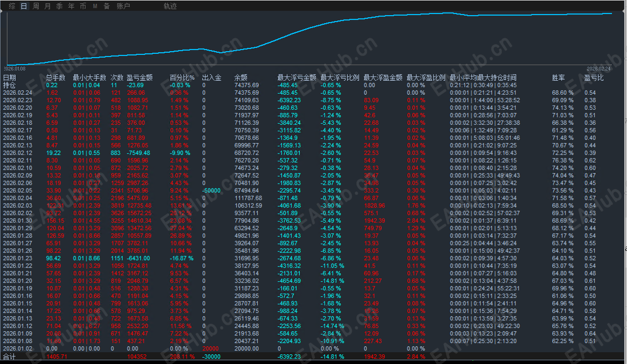Select the 日 daily tab

tap(24, 6)
